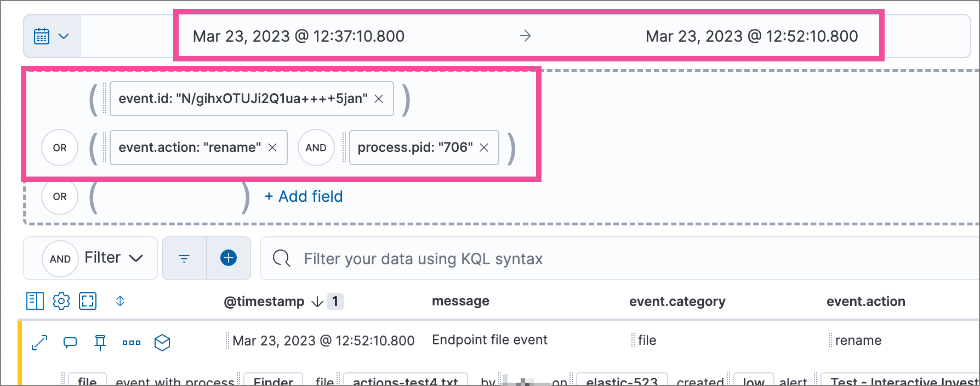Open the field browser columns icon
This screenshot has height=386, width=980.
(x=35, y=301)
